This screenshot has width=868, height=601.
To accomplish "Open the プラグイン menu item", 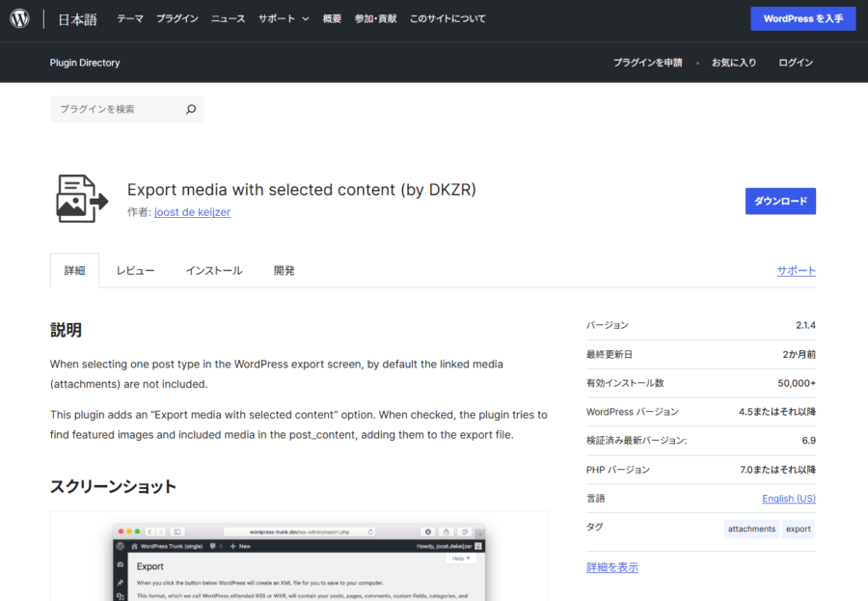I will coord(177,18).
